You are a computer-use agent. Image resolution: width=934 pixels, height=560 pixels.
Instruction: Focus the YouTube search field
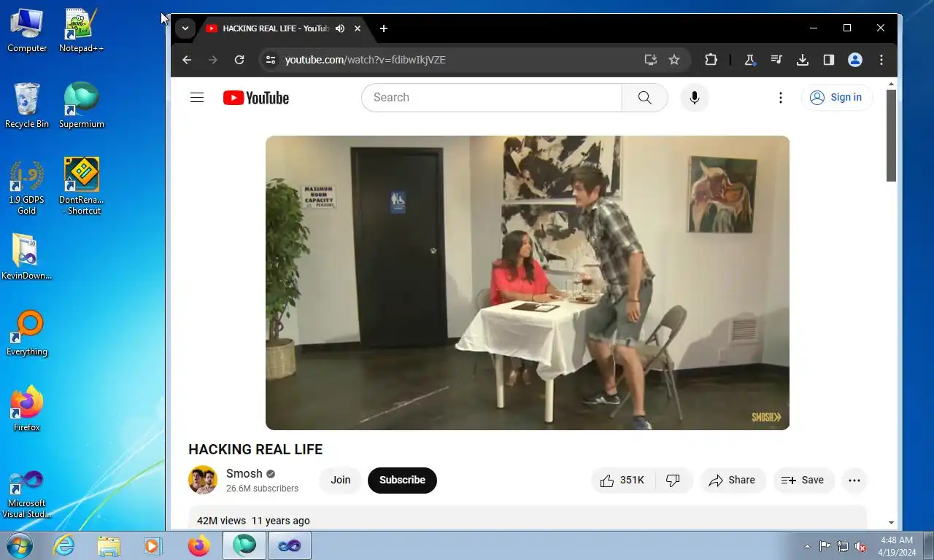(492, 98)
